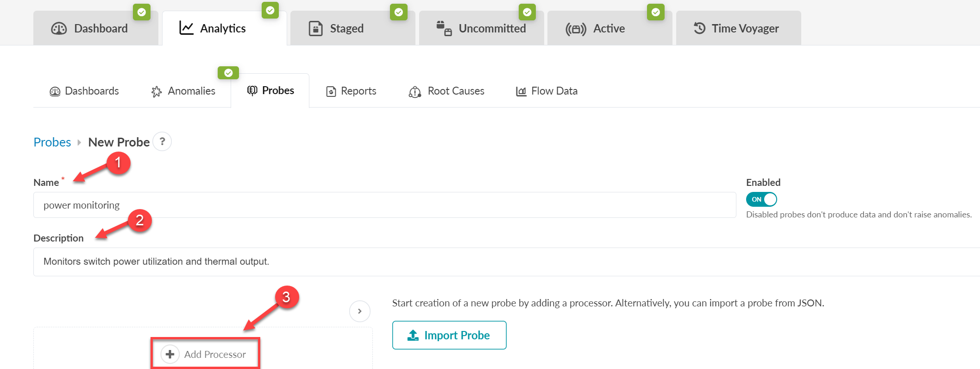980x369 pixels.
Task: Click the Add Processor plus icon
Action: pyautogui.click(x=170, y=354)
